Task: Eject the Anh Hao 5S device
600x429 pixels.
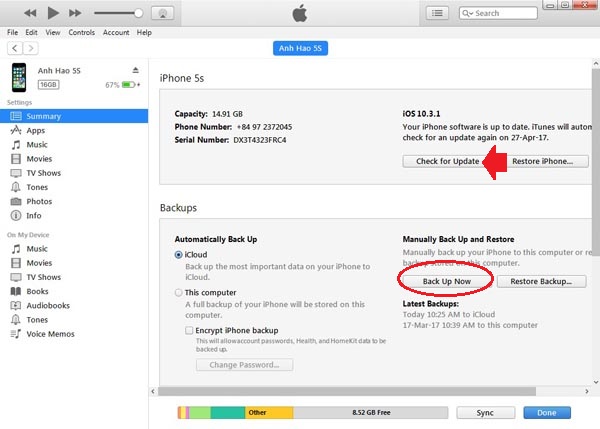Action: tap(135, 70)
